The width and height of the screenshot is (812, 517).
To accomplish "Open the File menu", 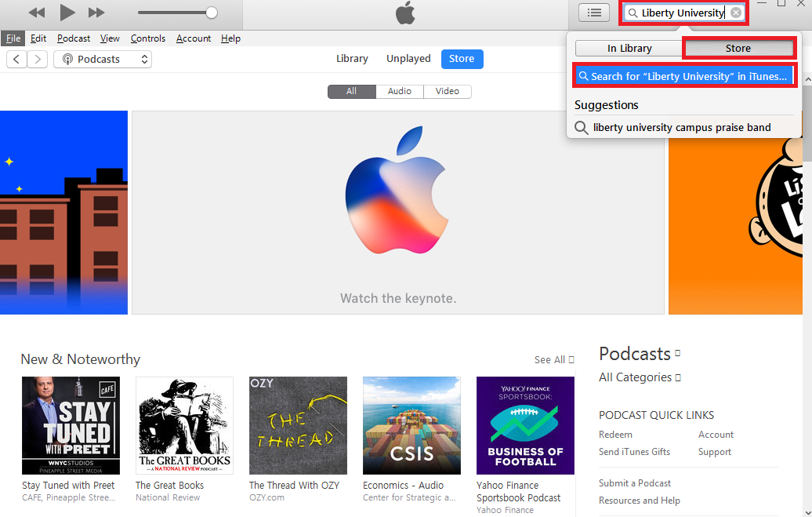I will [x=13, y=38].
